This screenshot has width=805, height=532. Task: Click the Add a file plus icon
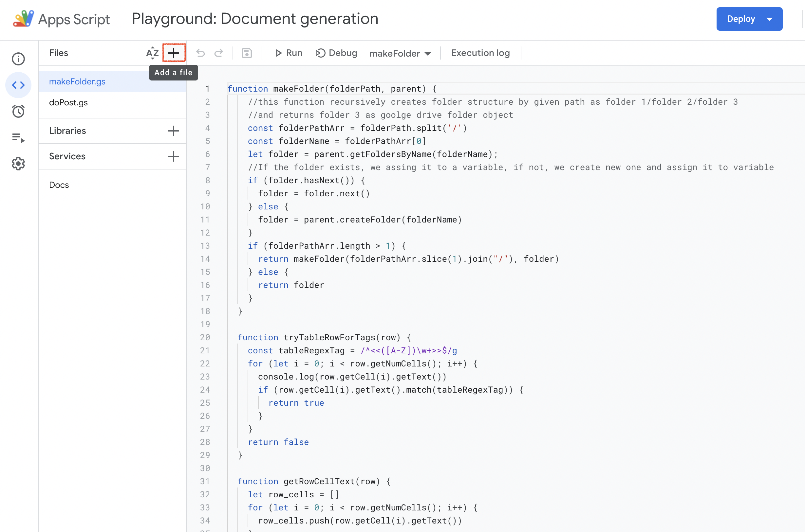(x=174, y=53)
